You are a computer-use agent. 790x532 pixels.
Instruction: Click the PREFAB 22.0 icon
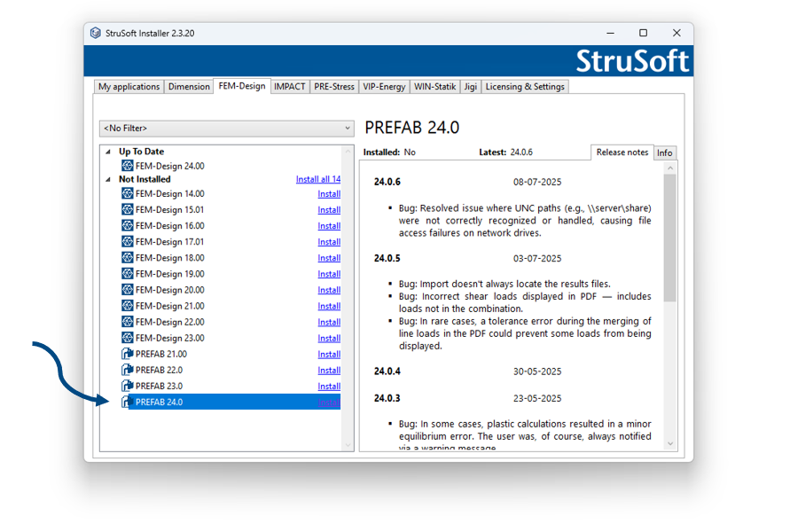[128, 370]
